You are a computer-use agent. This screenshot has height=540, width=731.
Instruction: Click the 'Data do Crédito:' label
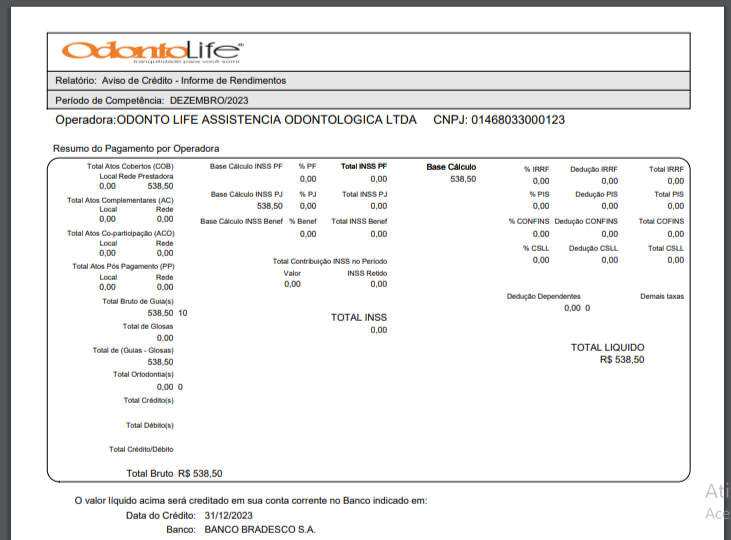pos(161,516)
